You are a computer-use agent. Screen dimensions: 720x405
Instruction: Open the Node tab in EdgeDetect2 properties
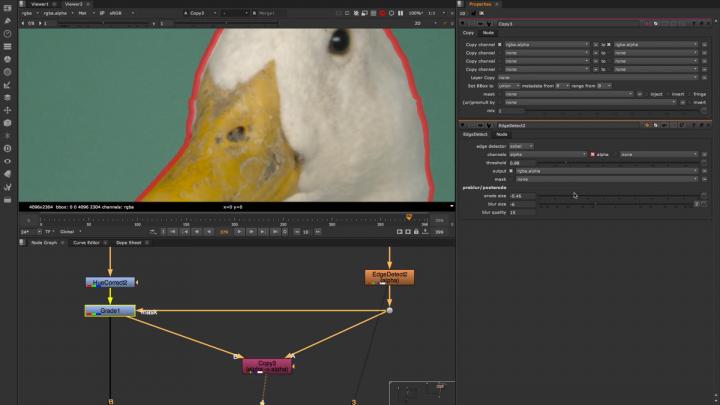point(501,135)
